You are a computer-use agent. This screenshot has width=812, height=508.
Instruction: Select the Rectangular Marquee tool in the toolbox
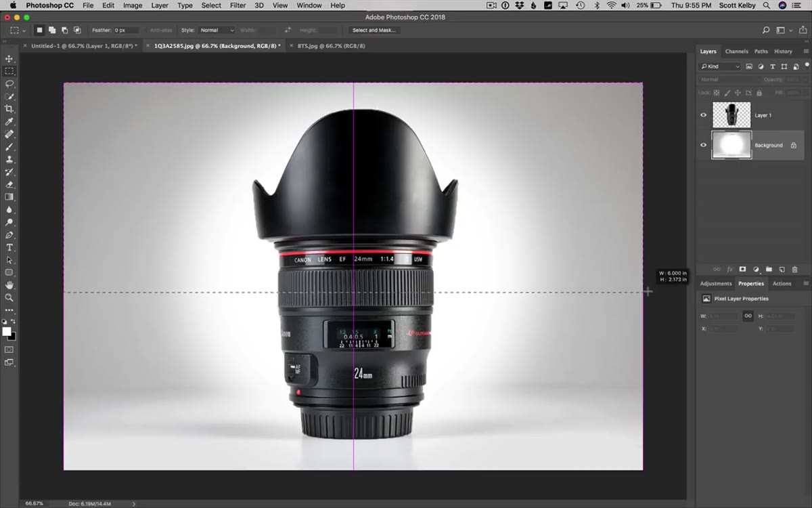click(x=9, y=71)
